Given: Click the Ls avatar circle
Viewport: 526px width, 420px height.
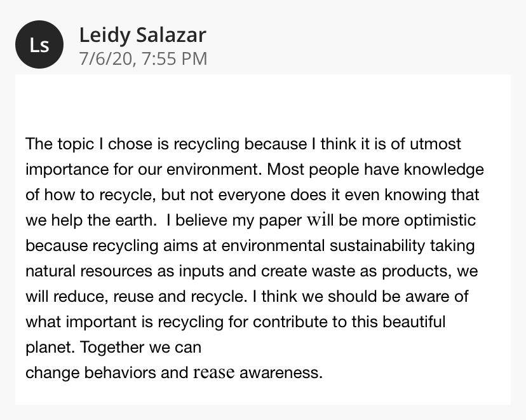Looking at the screenshot, I should tap(39, 44).
